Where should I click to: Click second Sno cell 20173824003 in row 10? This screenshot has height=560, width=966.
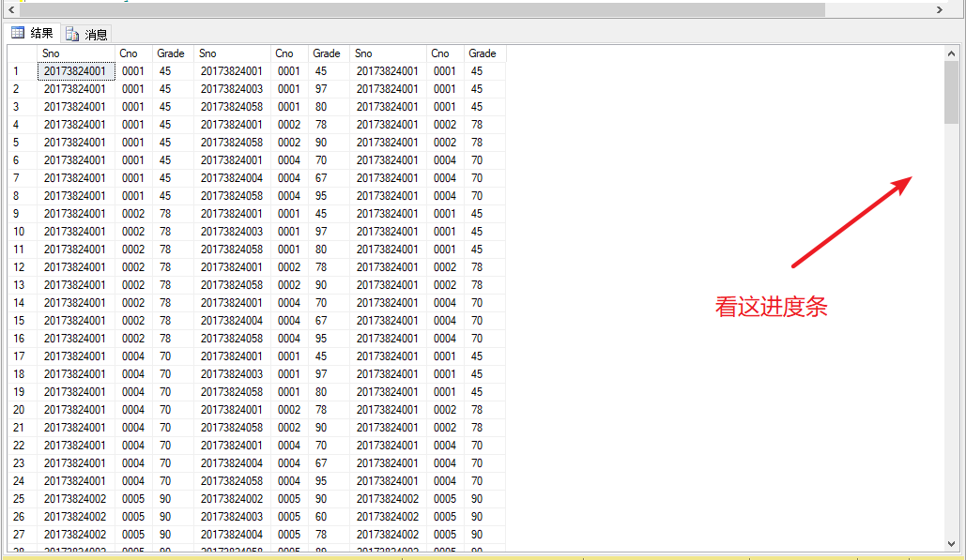(x=232, y=232)
